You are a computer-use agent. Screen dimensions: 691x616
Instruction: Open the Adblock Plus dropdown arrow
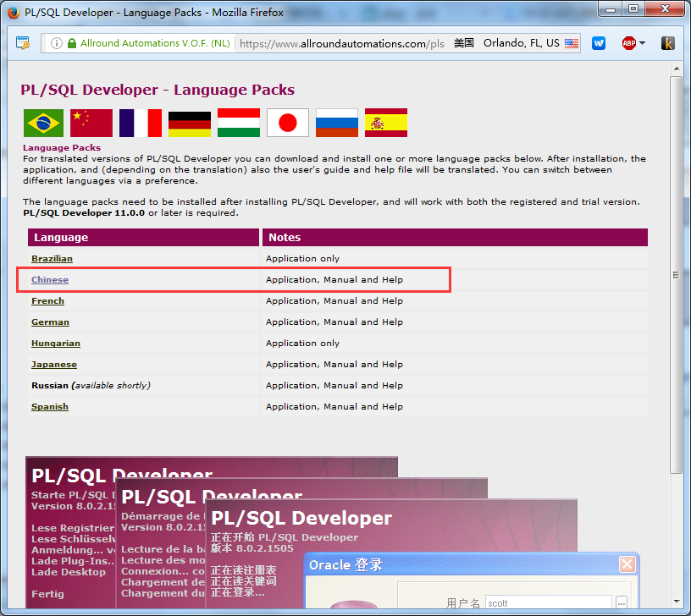(x=642, y=43)
